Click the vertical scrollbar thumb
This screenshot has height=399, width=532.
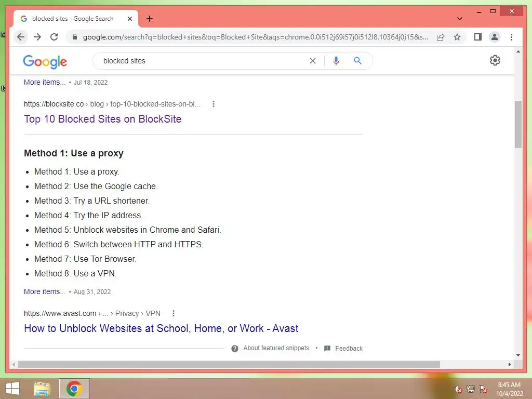(x=518, y=124)
